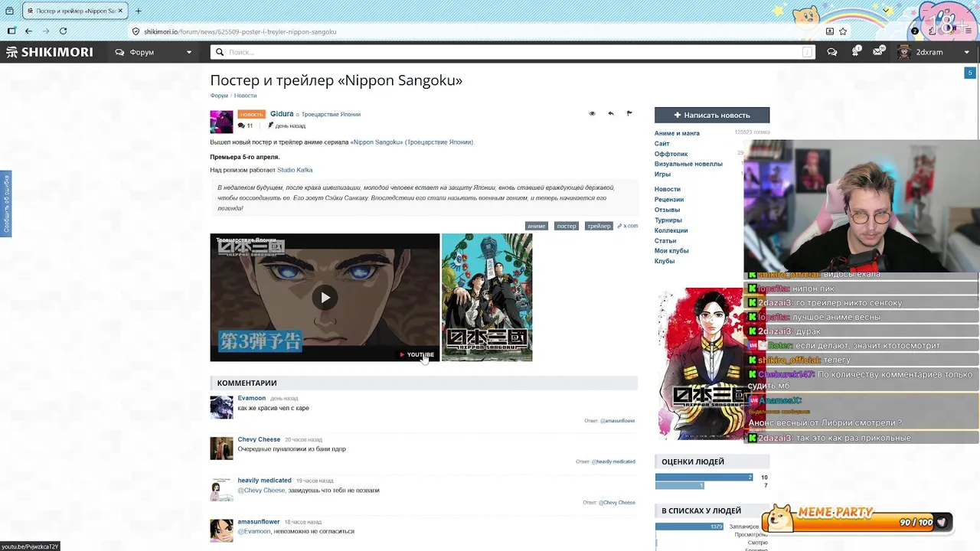Click the site info icon before the URL
This screenshot has height=551, width=980.
(x=136, y=31)
